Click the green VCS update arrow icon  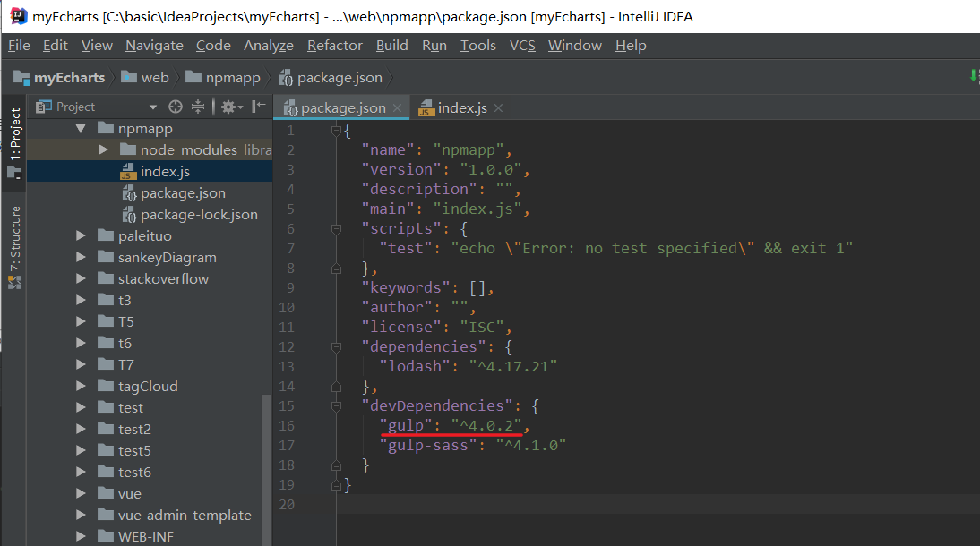pyautogui.click(x=974, y=75)
